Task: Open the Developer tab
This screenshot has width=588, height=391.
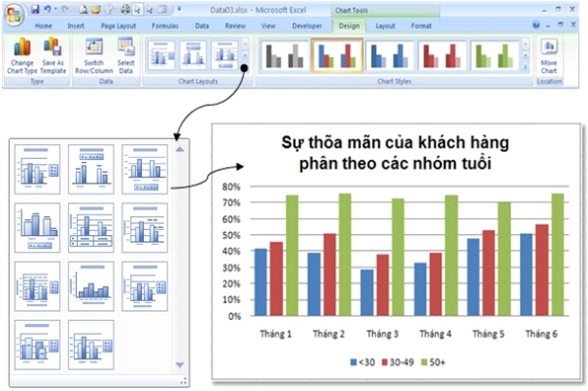Action: pyautogui.click(x=307, y=26)
